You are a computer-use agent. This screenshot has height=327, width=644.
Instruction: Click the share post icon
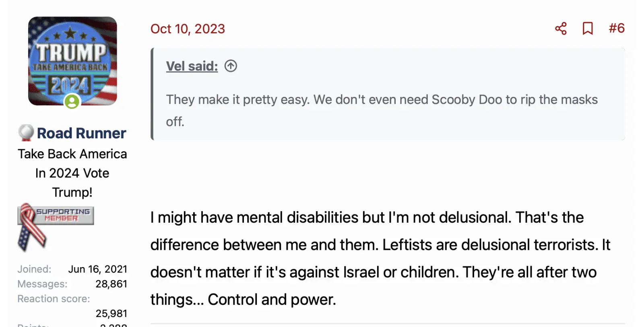(x=561, y=29)
